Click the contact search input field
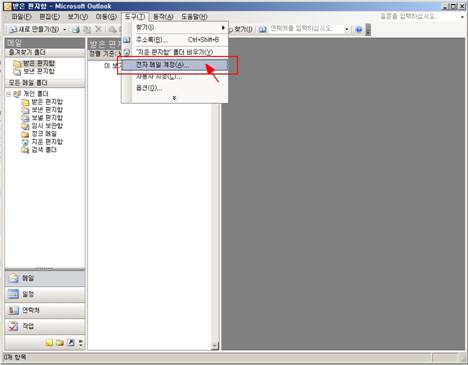 306,29
